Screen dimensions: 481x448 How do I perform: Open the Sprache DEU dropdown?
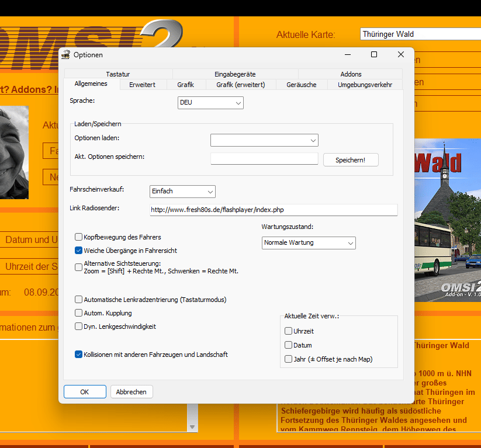(210, 103)
